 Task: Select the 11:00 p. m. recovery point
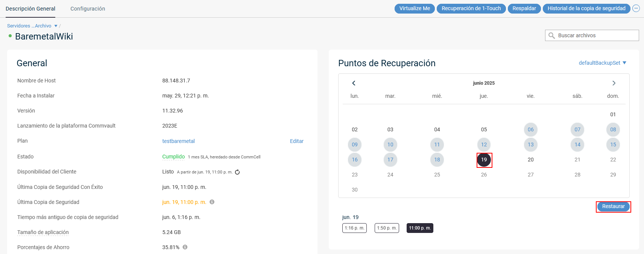click(x=420, y=228)
